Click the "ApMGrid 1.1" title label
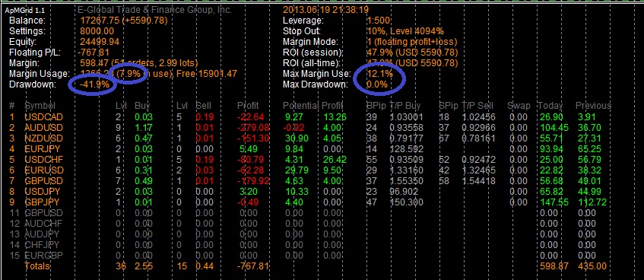Viewport: 644px width, 280px height. tap(24, 11)
